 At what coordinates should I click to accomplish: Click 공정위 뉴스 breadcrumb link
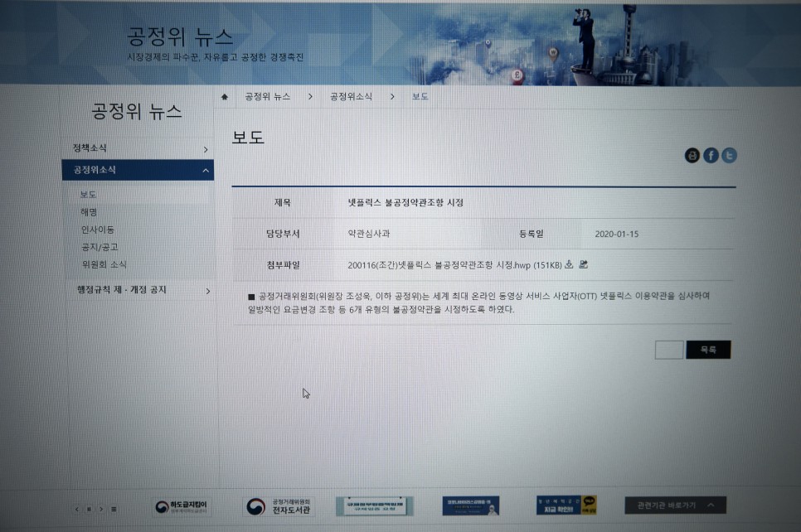click(267, 96)
